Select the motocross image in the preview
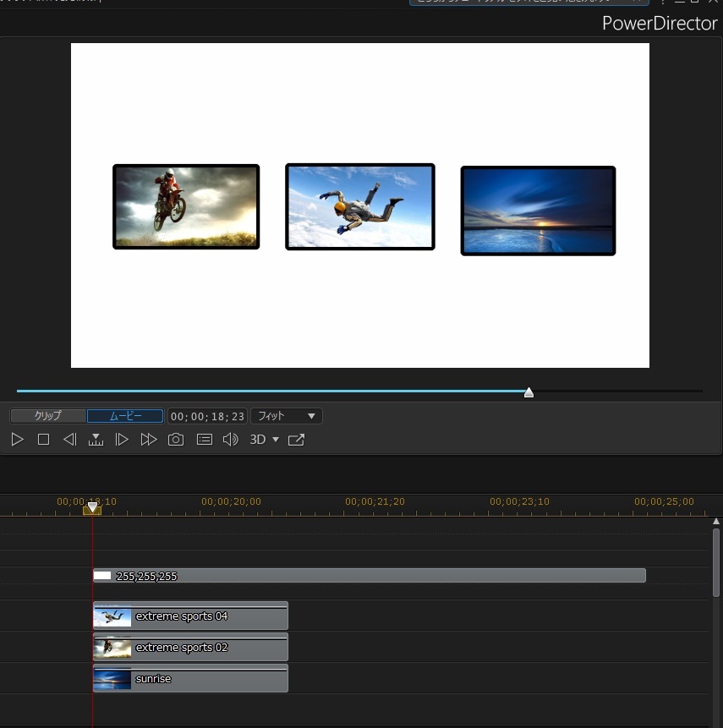This screenshot has width=723, height=728. (186, 206)
